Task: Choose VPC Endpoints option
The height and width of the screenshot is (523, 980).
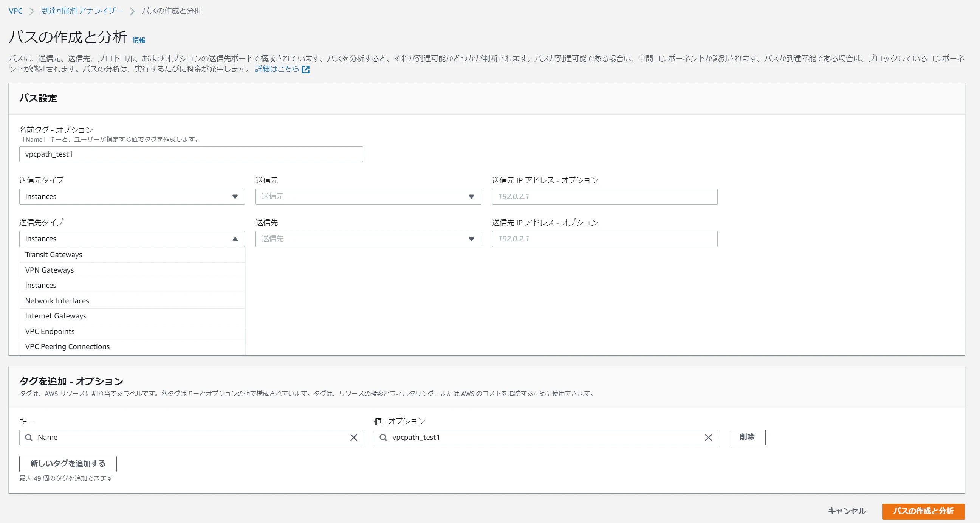Action: [50, 331]
